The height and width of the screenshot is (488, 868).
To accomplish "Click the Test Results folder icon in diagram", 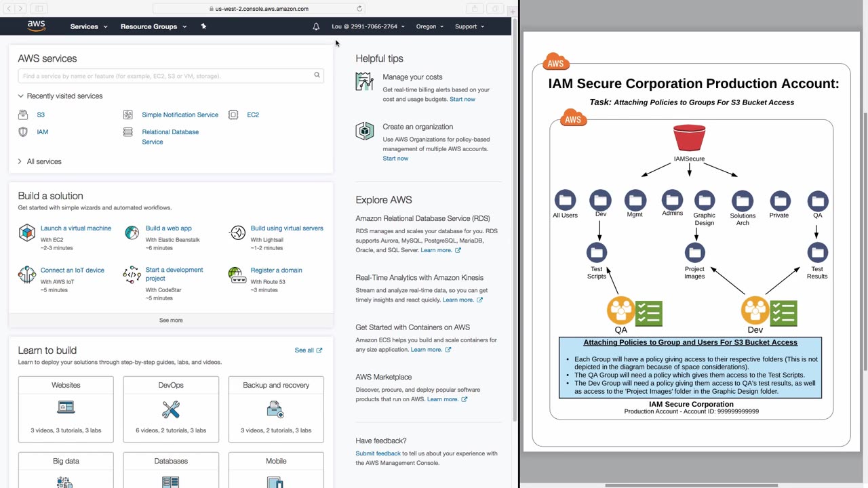I will pyautogui.click(x=817, y=253).
